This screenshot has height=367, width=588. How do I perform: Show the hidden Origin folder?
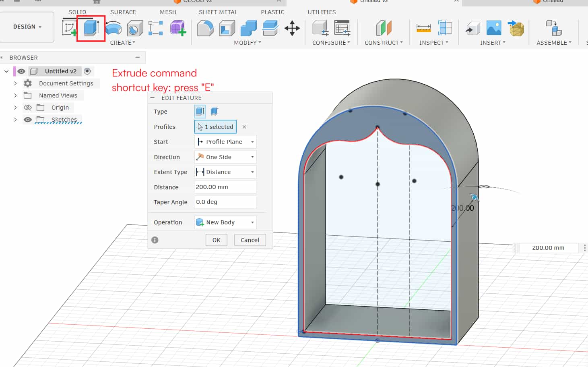click(x=28, y=108)
